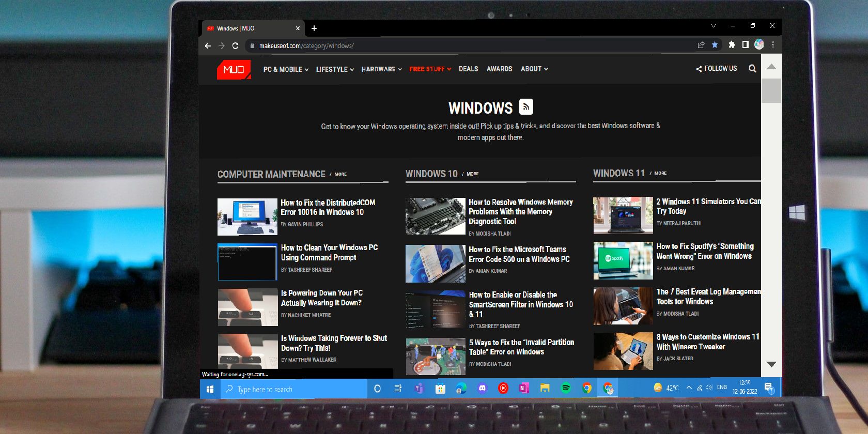The width and height of the screenshot is (868, 434).
Task: Click the Cortana circle icon on taskbar
Action: [377, 389]
